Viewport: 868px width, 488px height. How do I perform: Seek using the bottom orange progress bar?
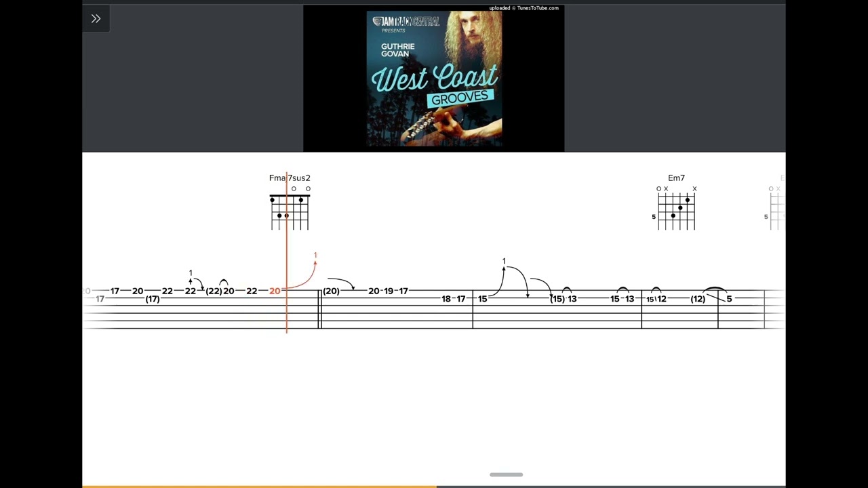click(x=434, y=486)
